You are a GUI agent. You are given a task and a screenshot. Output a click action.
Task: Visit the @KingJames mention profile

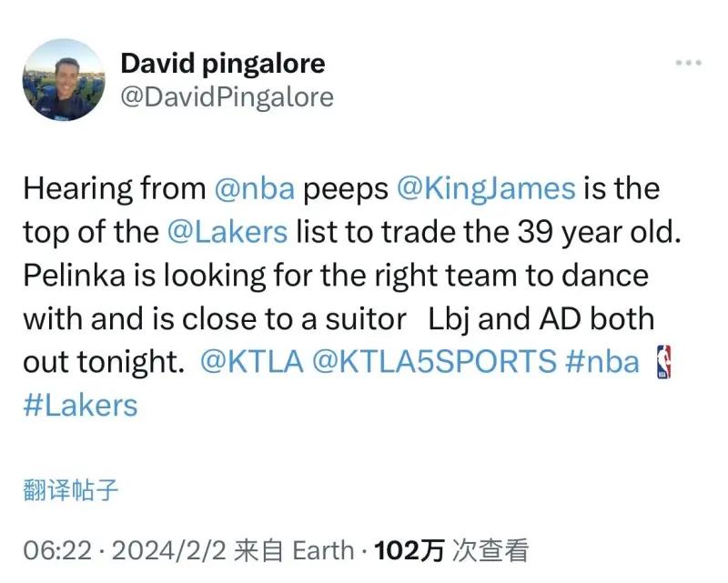487,189
